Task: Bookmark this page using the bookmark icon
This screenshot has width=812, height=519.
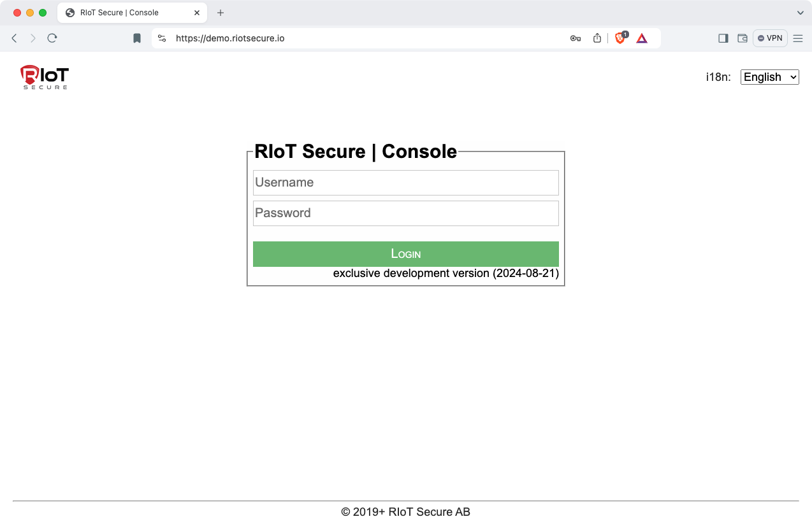Action: (x=137, y=38)
